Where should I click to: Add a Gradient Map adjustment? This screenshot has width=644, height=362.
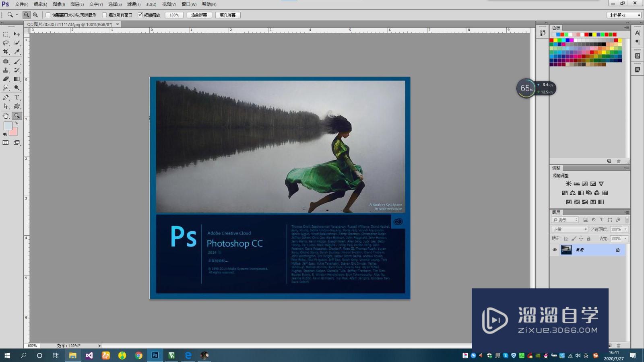click(601, 202)
